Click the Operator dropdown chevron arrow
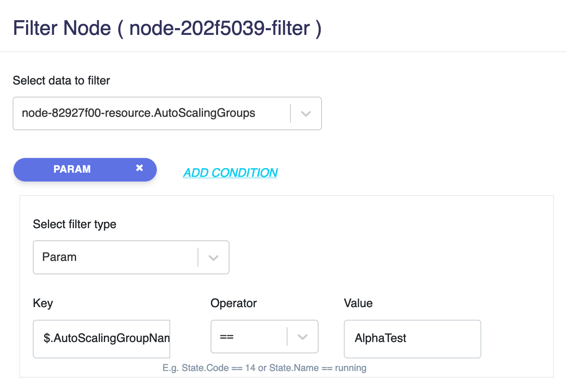 [x=303, y=337]
